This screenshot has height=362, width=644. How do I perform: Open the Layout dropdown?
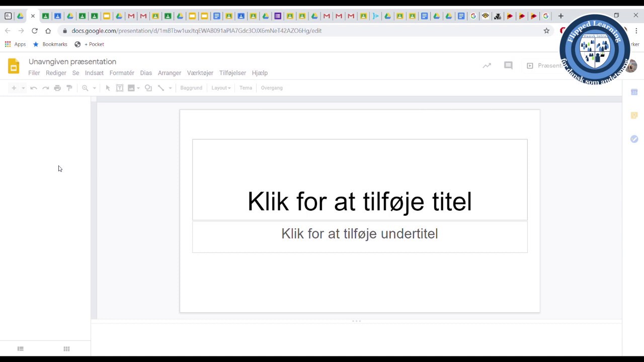pyautogui.click(x=221, y=88)
